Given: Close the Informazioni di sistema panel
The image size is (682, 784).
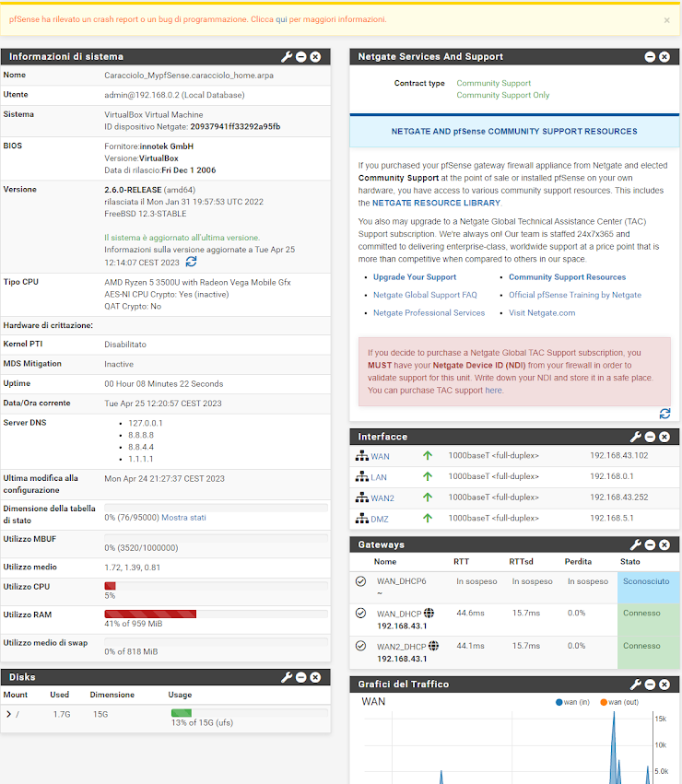Looking at the screenshot, I should pos(315,57).
